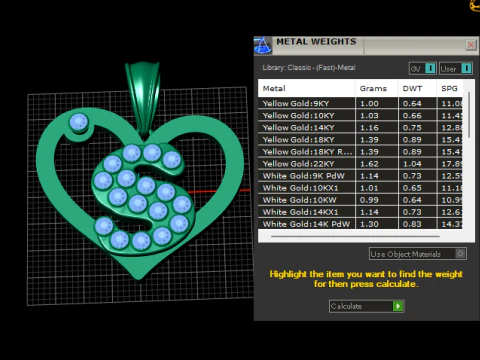The height and width of the screenshot is (360, 480).
Task: Click the Calculate button
Action: [x=366, y=306]
